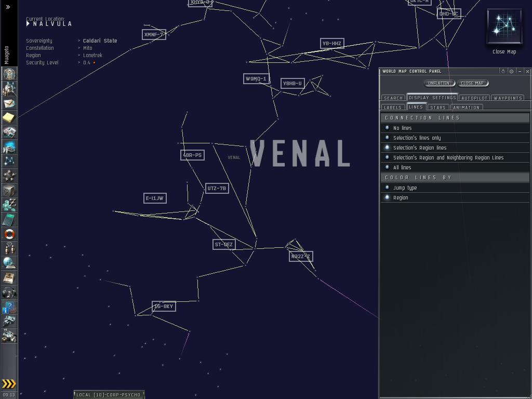Select Selection's Region and Neighboring Region Lines
Screen dimensions: 532x399
click(455, 157)
